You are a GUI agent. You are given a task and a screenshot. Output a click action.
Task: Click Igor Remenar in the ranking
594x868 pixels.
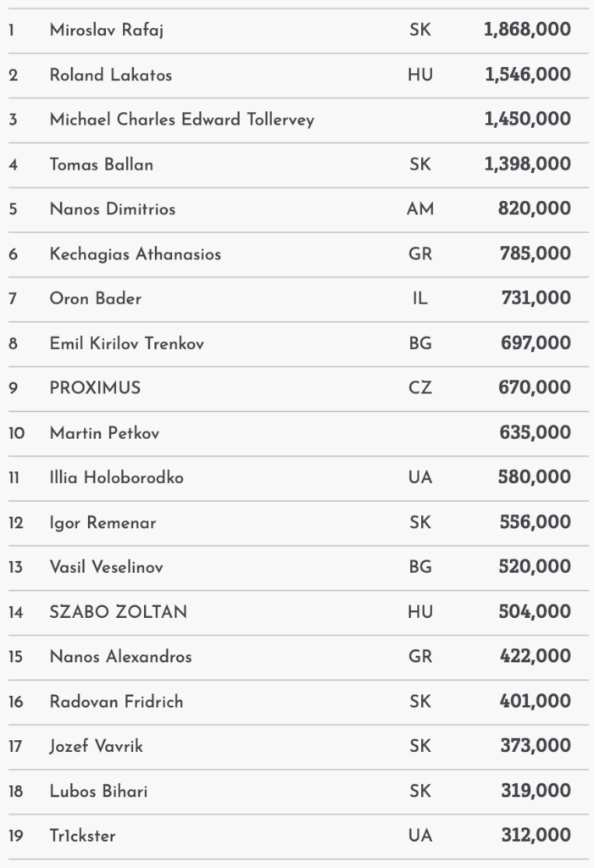[x=103, y=523]
